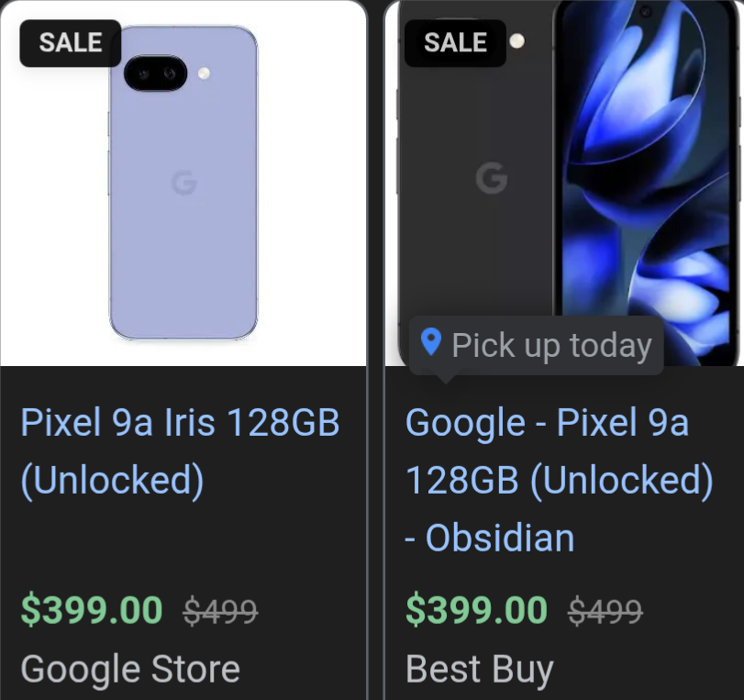Viewport: 744px width, 700px height.
Task: Open the Pixel 9a Iris 128GB product link
Action: (180, 451)
